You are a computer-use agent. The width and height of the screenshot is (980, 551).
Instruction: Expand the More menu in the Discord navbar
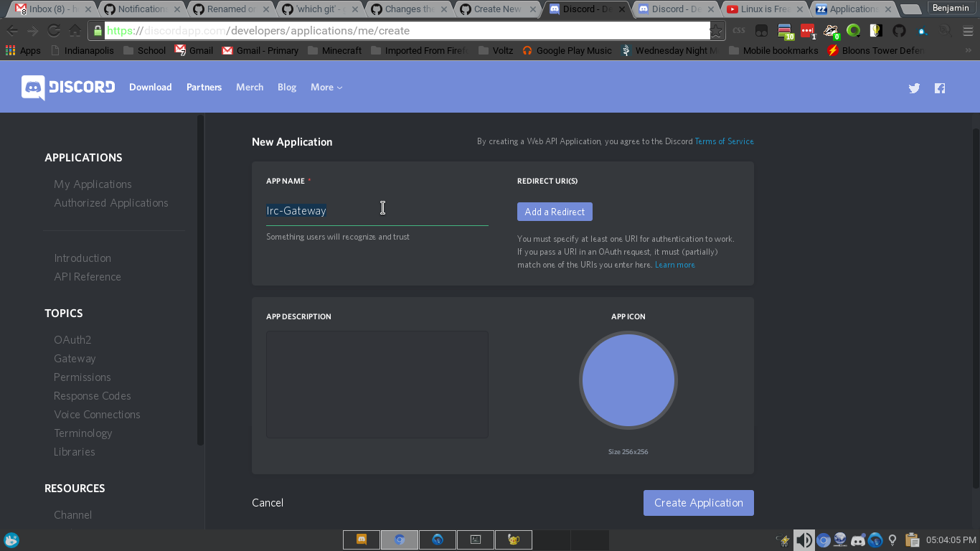326,87
